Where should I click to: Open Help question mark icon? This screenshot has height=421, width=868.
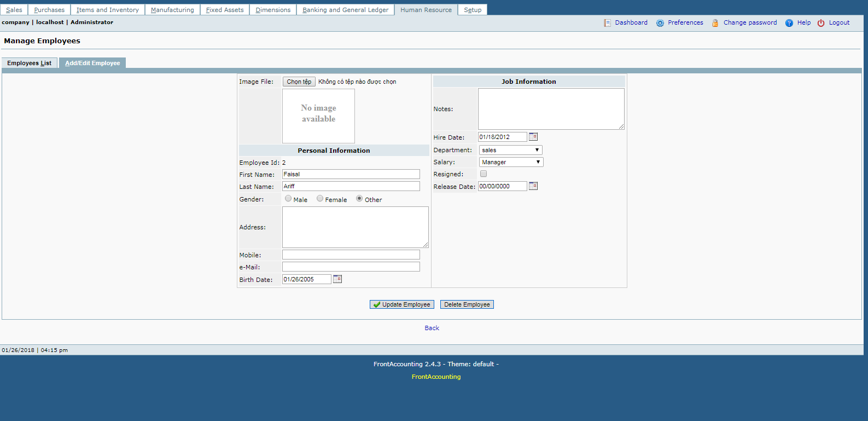[x=789, y=23]
